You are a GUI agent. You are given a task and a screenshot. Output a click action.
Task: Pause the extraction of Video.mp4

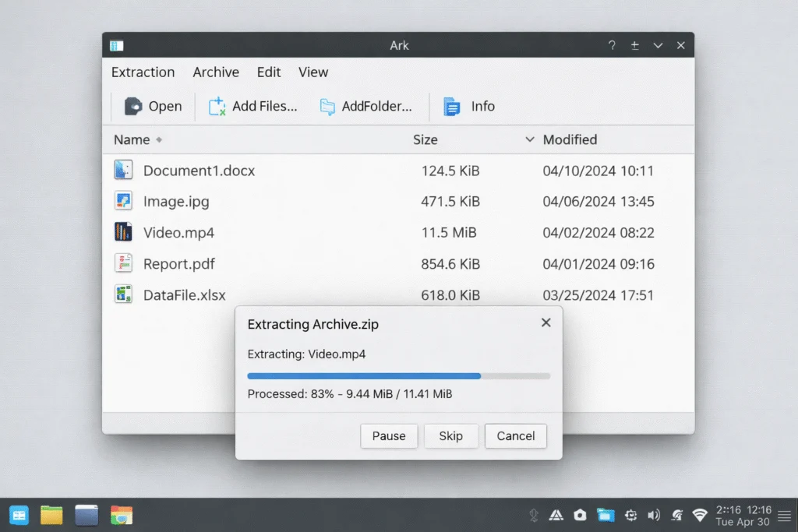click(x=389, y=436)
